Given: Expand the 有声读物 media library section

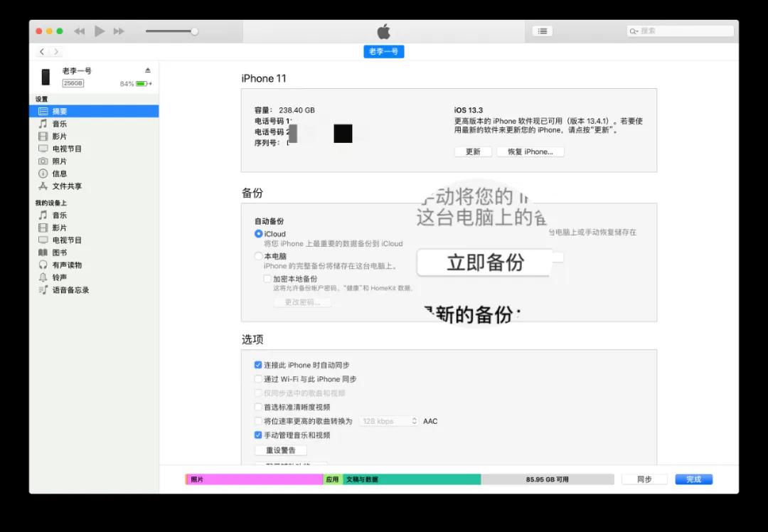Looking at the screenshot, I should pos(66,265).
